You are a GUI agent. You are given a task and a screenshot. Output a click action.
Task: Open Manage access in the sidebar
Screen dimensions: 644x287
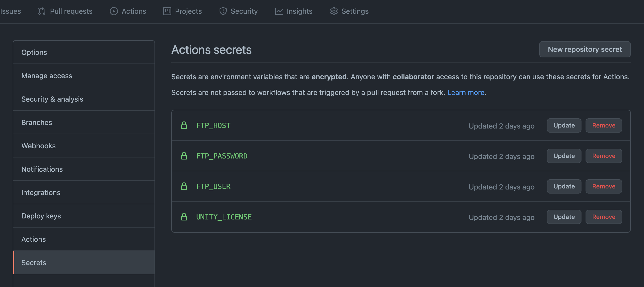click(47, 76)
